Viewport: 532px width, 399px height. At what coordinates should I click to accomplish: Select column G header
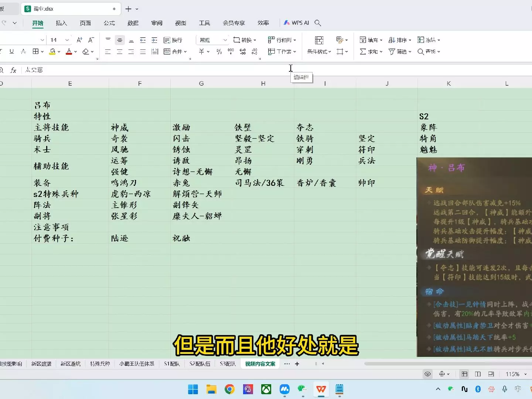(x=201, y=83)
